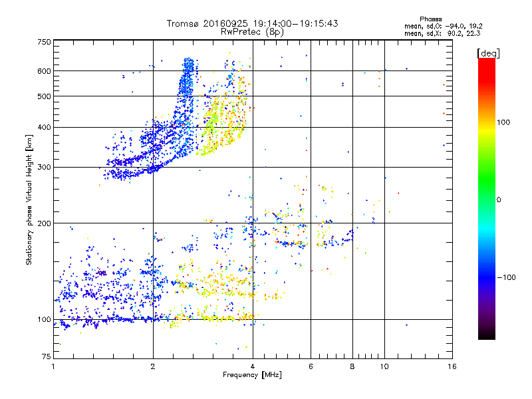
Task: Click the 'Phases' header text
Action: coord(430,19)
